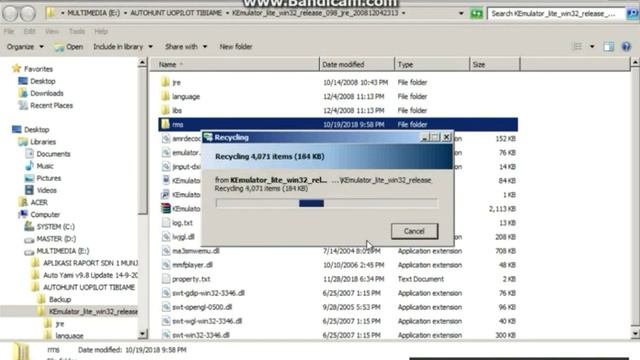The width and height of the screenshot is (640, 360).
Task: Click the recycling progress bar
Action: pos(327,203)
